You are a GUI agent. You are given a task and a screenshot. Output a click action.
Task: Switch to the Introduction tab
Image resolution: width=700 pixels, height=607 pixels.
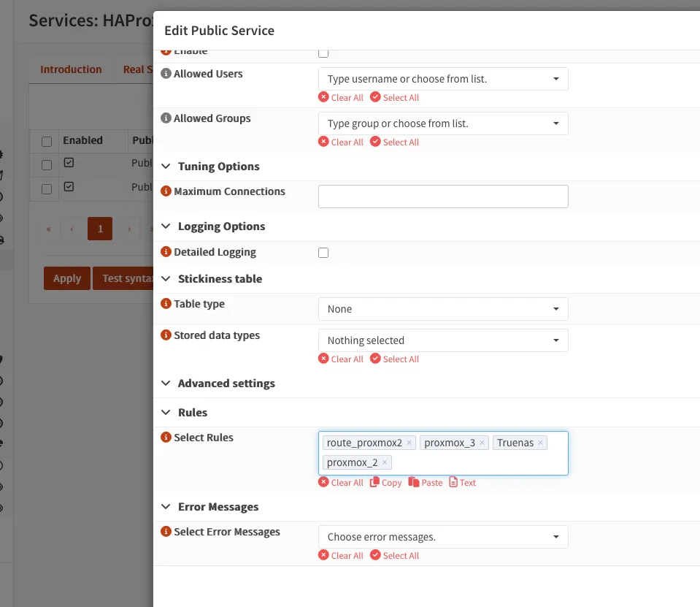tap(71, 69)
